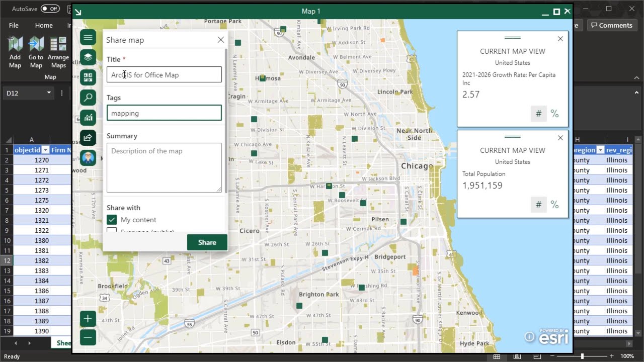This screenshot has height=362, width=644.
Task: Open the map hamburger menu
Action: pos(88,37)
